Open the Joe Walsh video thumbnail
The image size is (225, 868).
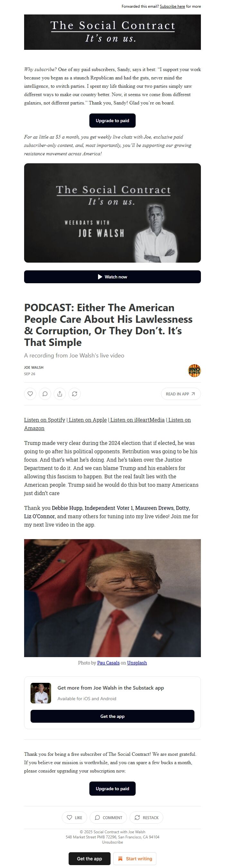(113, 213)
